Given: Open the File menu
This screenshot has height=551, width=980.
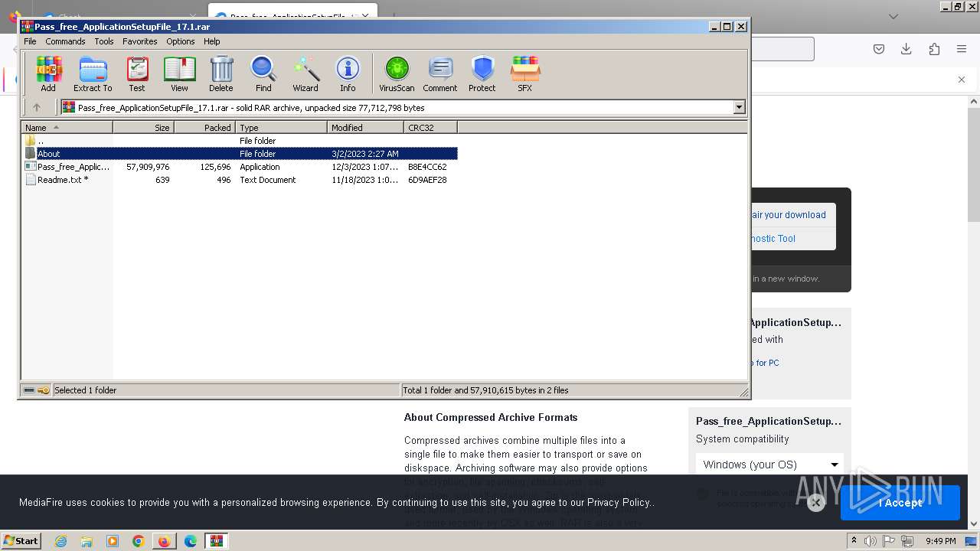Looking at the screenshot, I should [x=30, y=41].
